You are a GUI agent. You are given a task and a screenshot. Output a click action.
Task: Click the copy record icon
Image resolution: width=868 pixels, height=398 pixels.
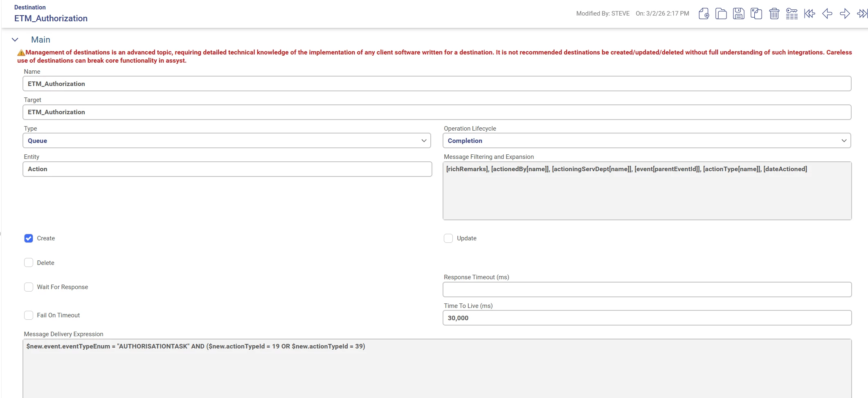(x=756, y=14)
